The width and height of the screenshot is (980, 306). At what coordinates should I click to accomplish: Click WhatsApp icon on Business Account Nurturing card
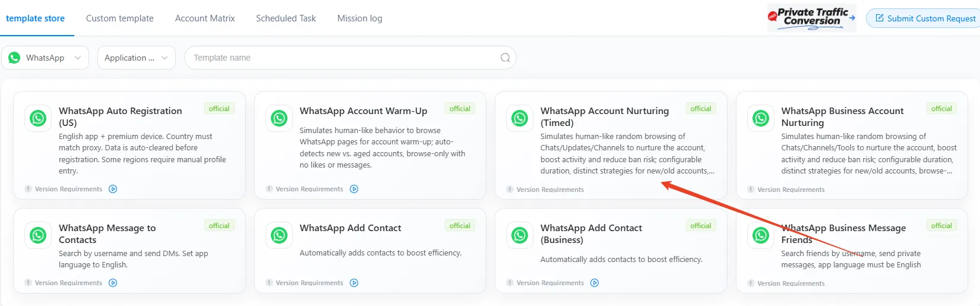coord(761,118)
